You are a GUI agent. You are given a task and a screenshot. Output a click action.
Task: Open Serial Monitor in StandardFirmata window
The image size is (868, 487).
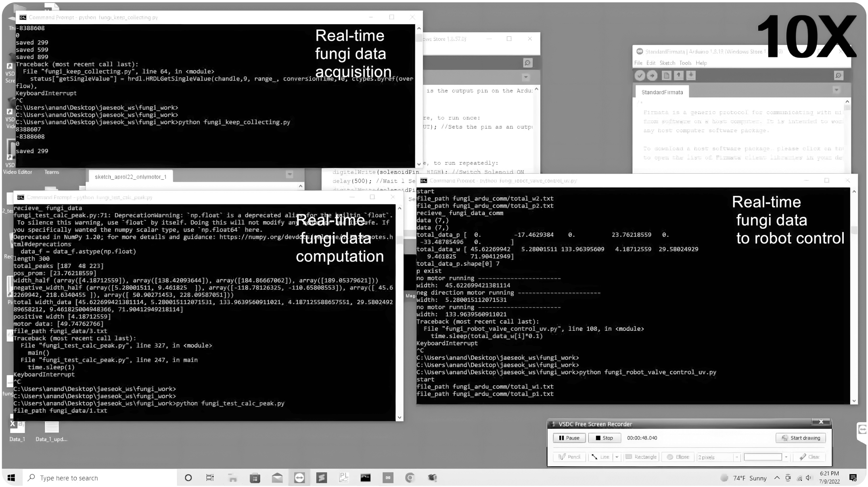pyautogui.click(x=838, y=76)
